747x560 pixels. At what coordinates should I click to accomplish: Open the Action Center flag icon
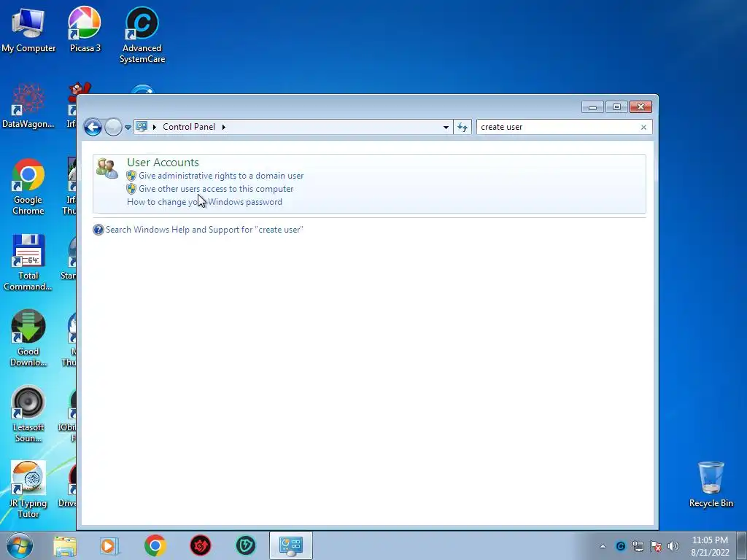pyautogui.click(x=656, y=546)
